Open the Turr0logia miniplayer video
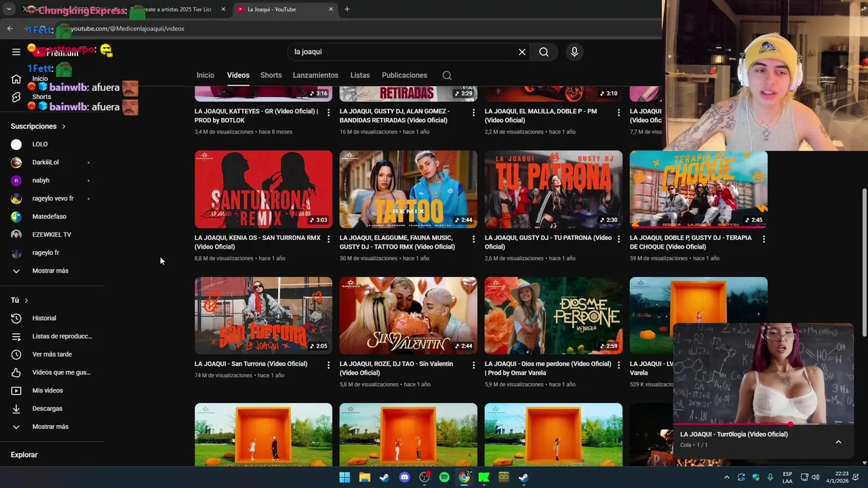This screenshot has height=488, width=868. [x=763, y=373]
